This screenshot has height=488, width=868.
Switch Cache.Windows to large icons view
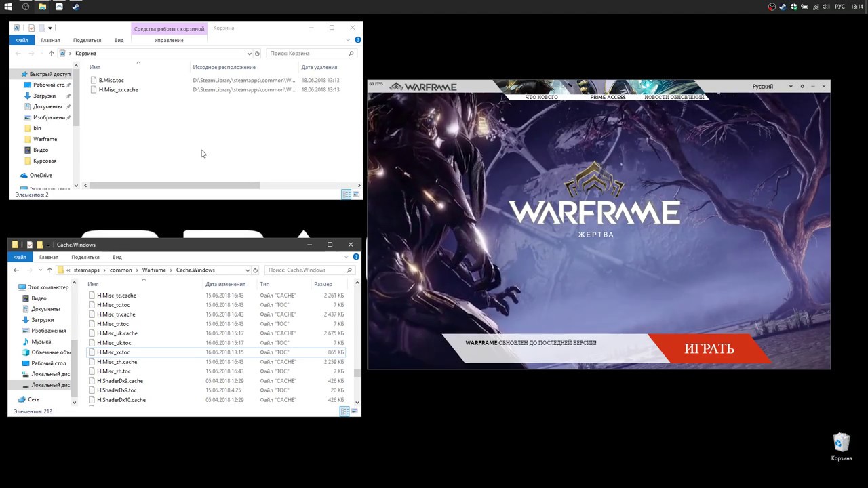click(353, 411)
